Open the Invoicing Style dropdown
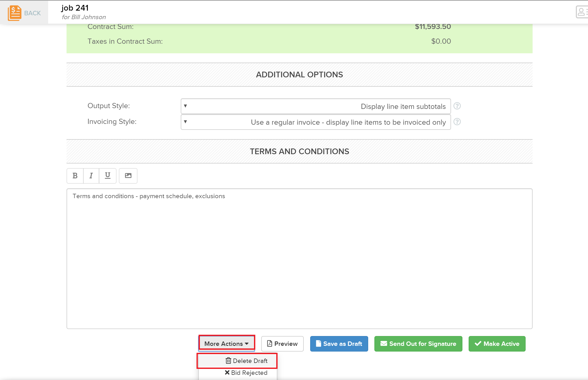This screenshot has width=588, height=380. [316, 122]
